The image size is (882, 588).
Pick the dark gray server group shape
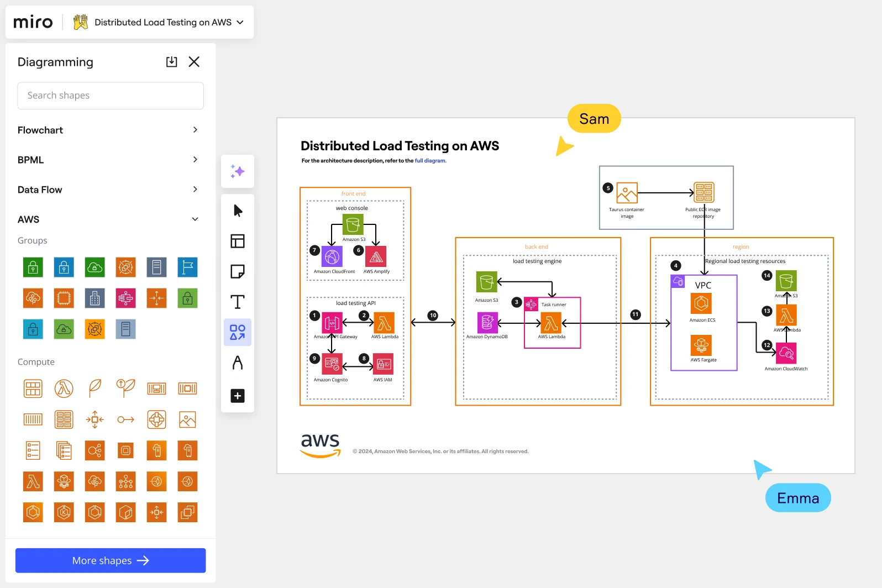pos(157,267)
